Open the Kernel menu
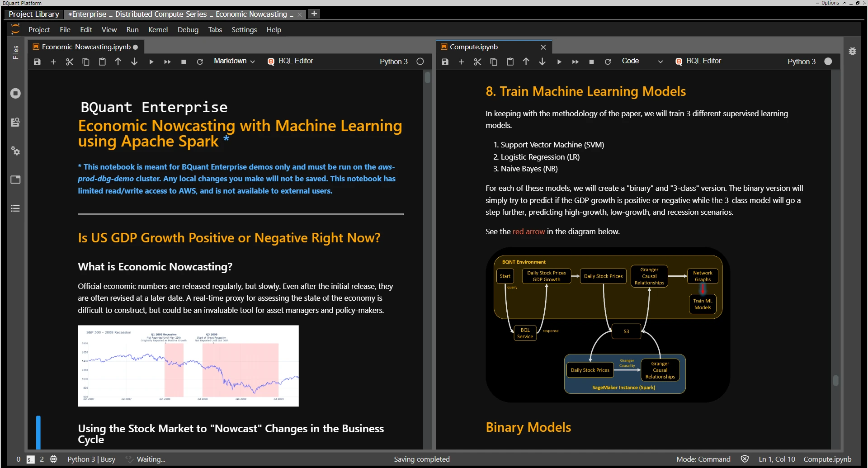Screen dimensions: 868x468 click(x=158, y=29)
